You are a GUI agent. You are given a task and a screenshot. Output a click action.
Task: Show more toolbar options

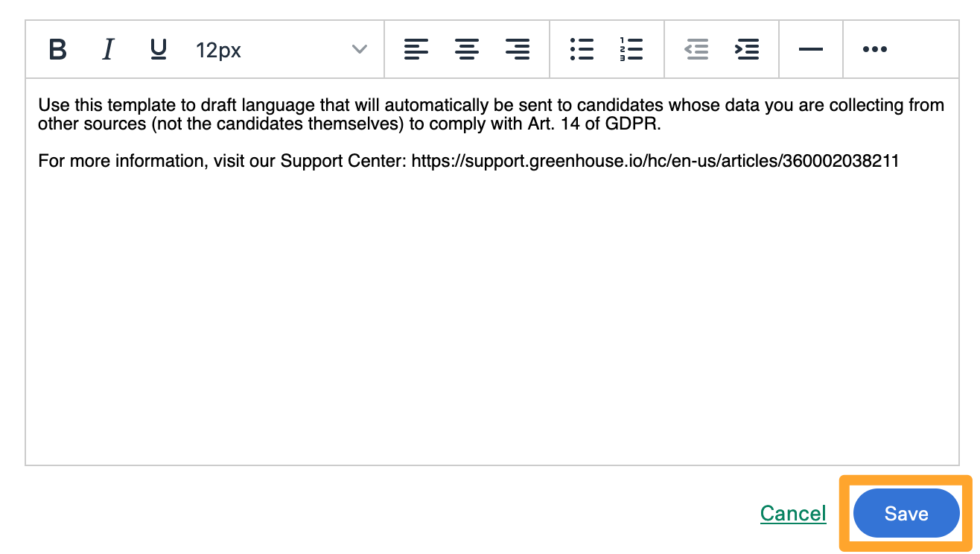(x=874, y=50)
